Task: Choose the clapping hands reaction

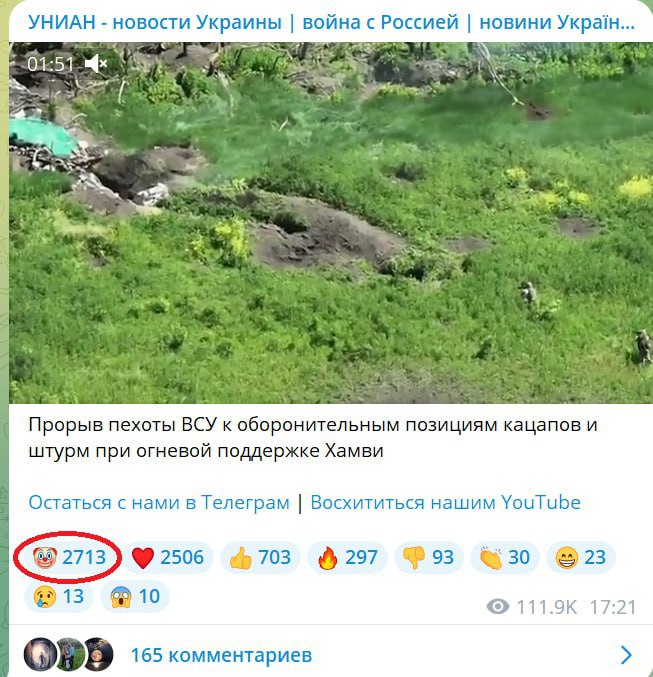Action: pos(504,557)
